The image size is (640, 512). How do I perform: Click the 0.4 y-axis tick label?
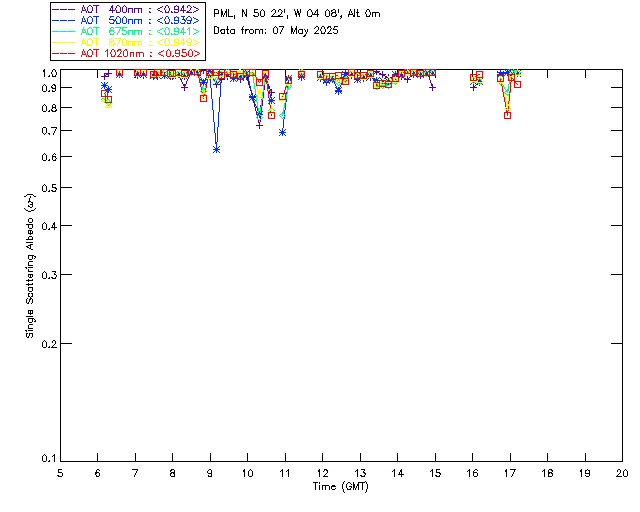click(x=49, y=226)
